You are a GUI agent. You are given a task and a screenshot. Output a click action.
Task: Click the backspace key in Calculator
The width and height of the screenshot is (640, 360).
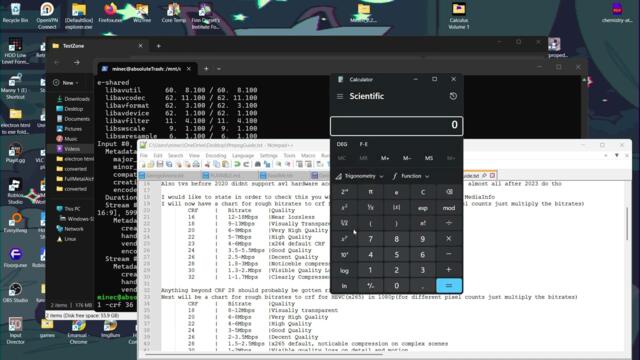[x=449, y=192]
